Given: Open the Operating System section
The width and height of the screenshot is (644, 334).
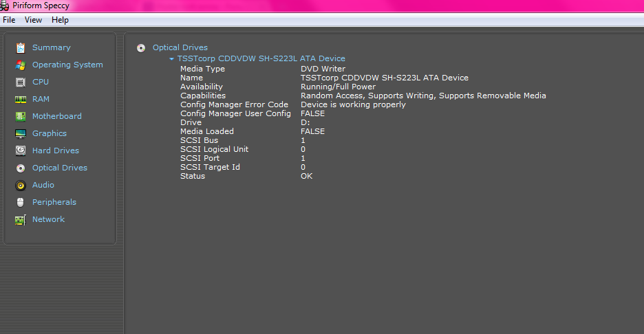Looking at the screenshot, I should point(67,65).
